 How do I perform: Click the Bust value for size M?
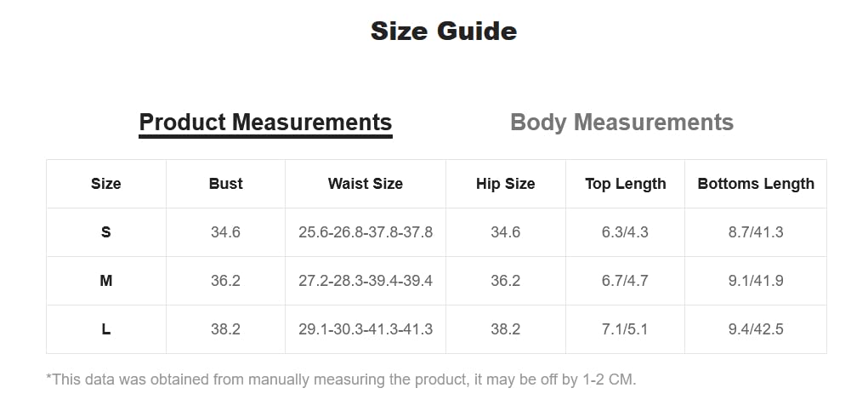coord(225,281)
